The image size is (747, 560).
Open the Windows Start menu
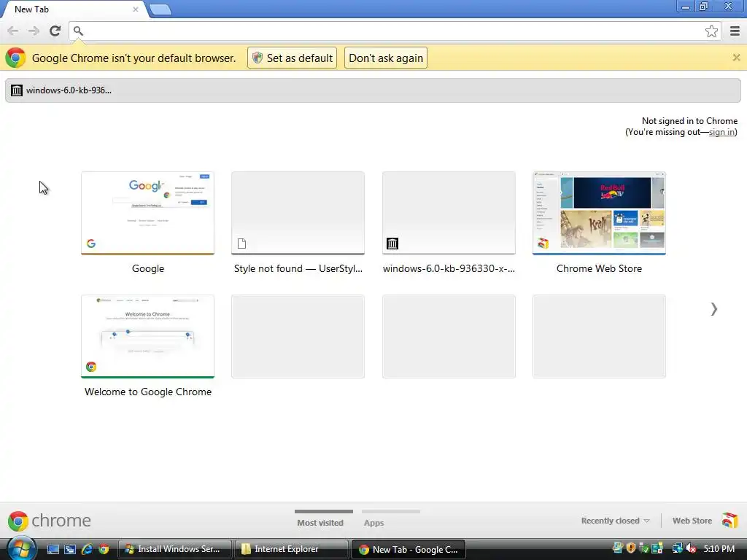20,548
